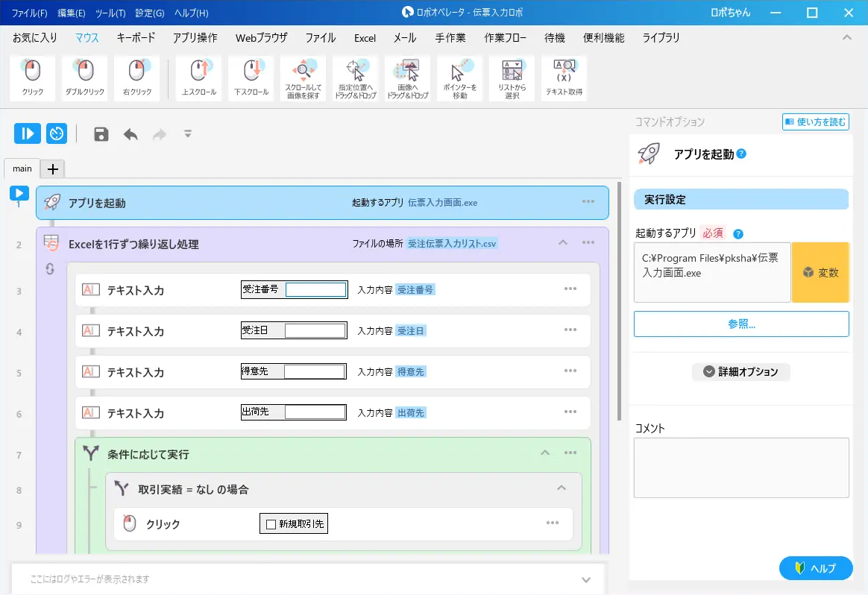Click the flow list vertical scrollbar
Viewport: 868px width, 595px height.
619,302
